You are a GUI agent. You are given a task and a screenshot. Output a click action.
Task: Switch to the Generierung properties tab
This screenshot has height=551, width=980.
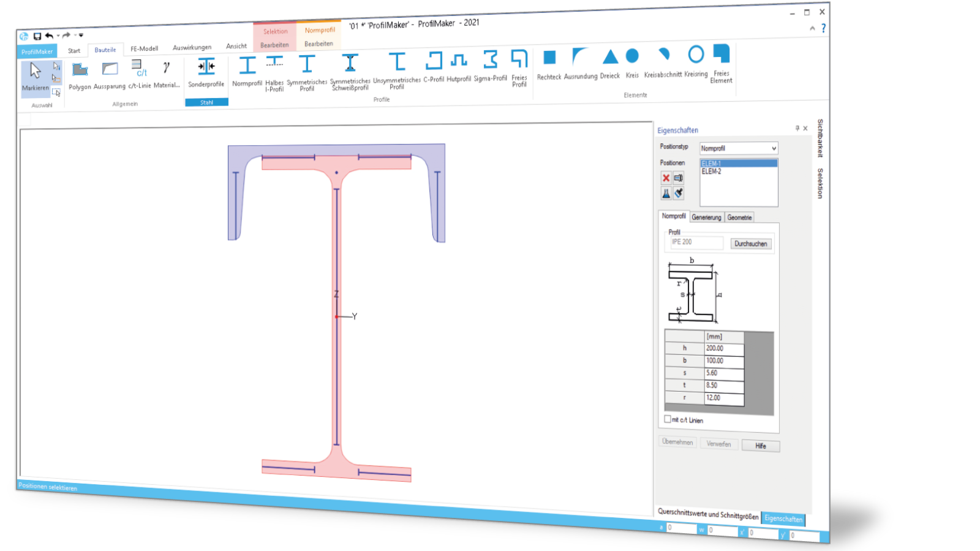(706, 217)
